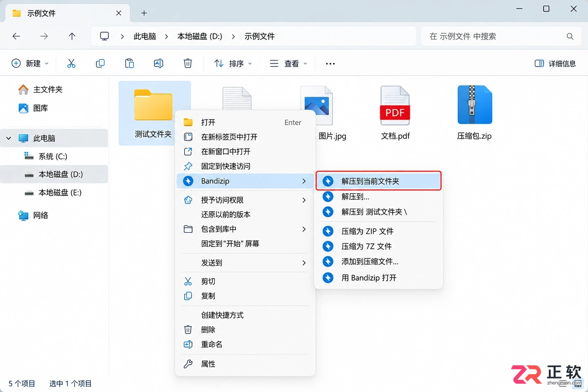
Task: Click the Rename icon in toolbar
Action: coord(158,63)
